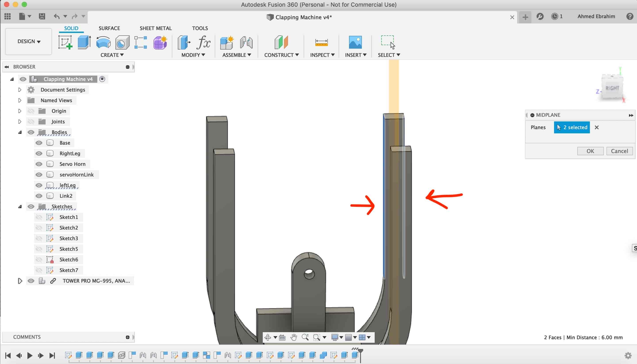637x364 pixels.
Task: Switch to the SHEET METAL tab
Action: pos(155,28)
